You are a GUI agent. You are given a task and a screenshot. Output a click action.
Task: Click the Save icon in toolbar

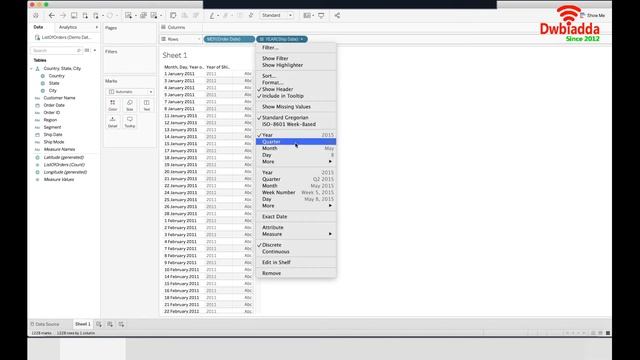tap(74, 16)
